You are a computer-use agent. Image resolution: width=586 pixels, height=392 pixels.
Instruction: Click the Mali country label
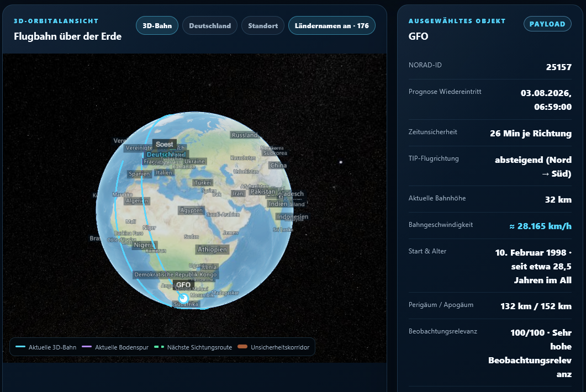(x=131, y=221)
